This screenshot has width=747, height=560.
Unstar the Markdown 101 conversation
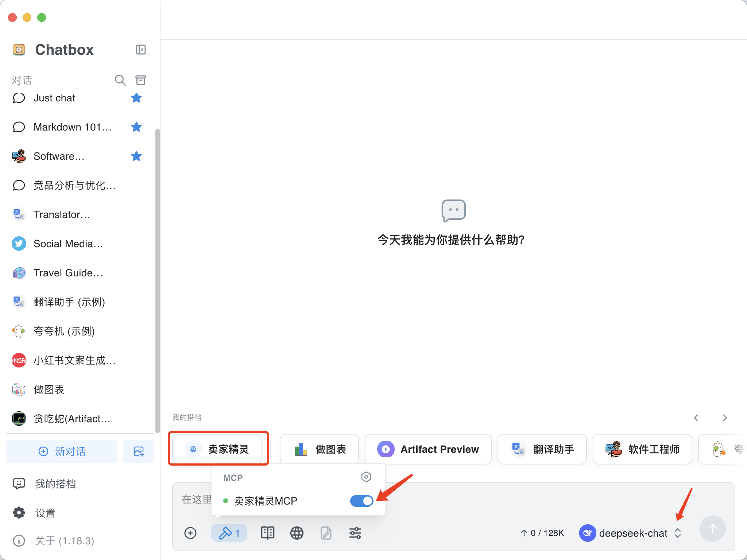[136, 127]
